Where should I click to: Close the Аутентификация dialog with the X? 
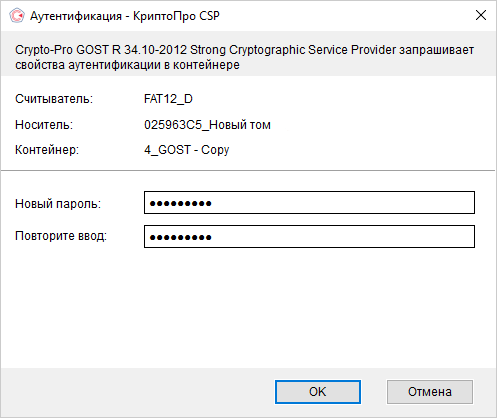481,15
